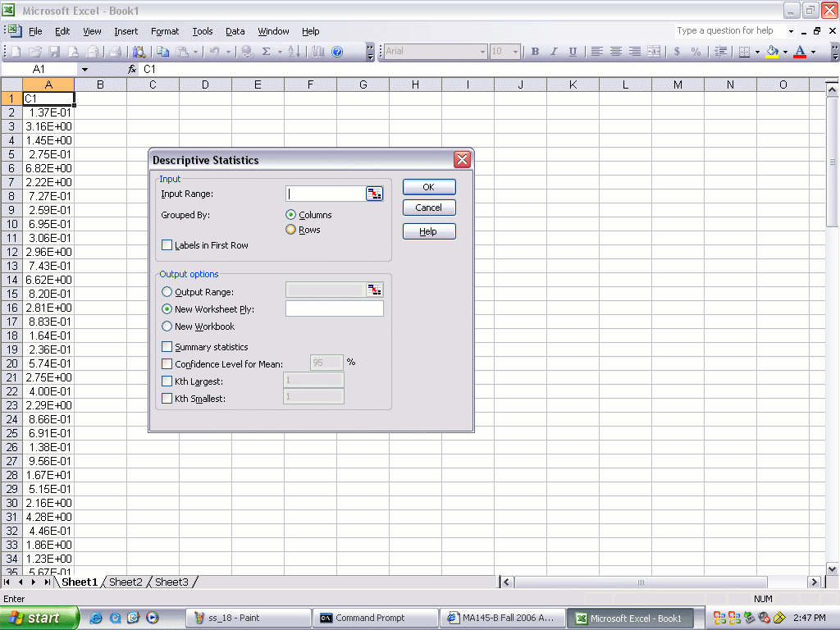This screenshot has height=630, width=840.
Task: Click the Sort Ascending toolbar icon
Action: coord(294,52)
